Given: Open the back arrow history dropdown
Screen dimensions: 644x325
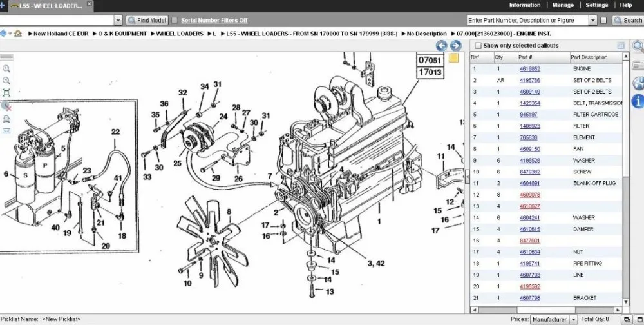Looking at the screenshot, I should coord(10,34).
